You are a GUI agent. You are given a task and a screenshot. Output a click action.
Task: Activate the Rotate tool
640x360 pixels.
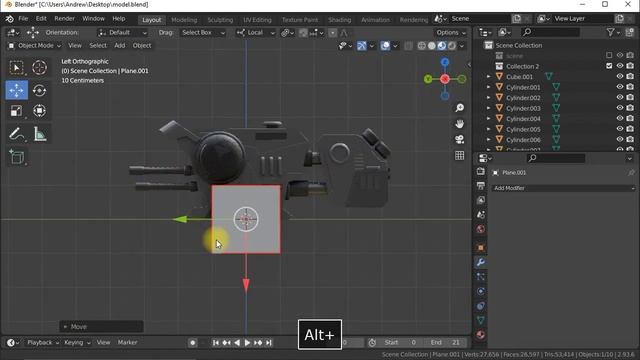(x=39, y=90)
